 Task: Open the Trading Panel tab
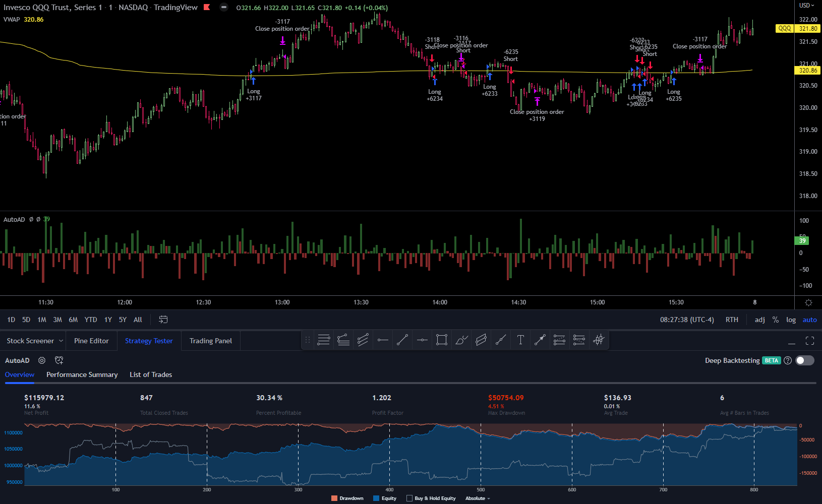pyautogui.click(x=211, y=341)
